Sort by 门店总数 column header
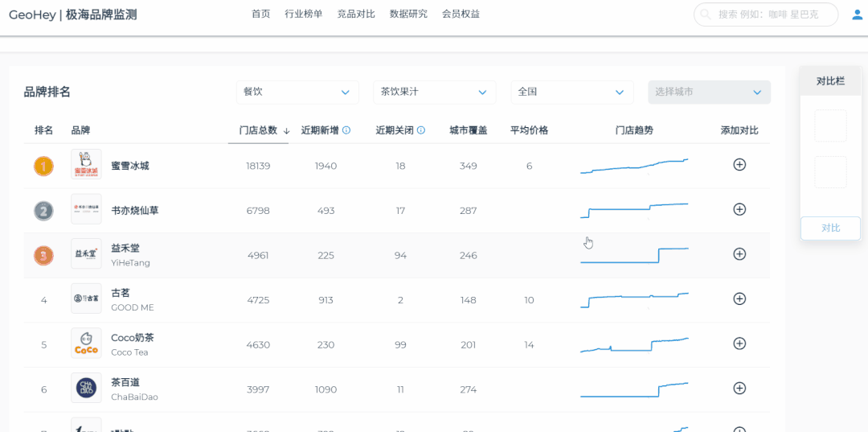 coord(258,130)
